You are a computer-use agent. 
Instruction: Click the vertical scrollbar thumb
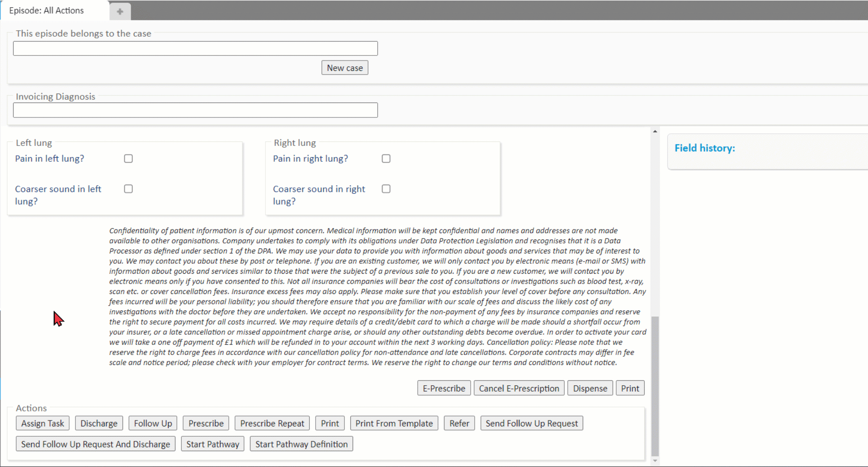click(655, 386)
